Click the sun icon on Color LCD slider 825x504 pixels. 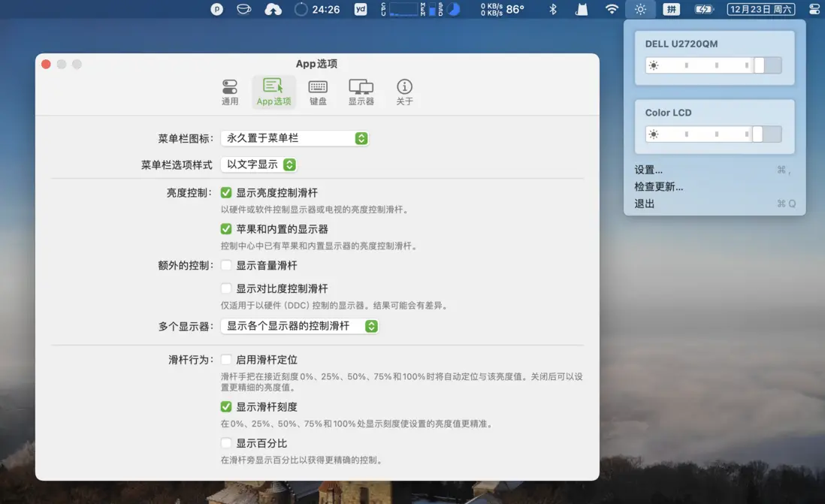pos(653,134)
